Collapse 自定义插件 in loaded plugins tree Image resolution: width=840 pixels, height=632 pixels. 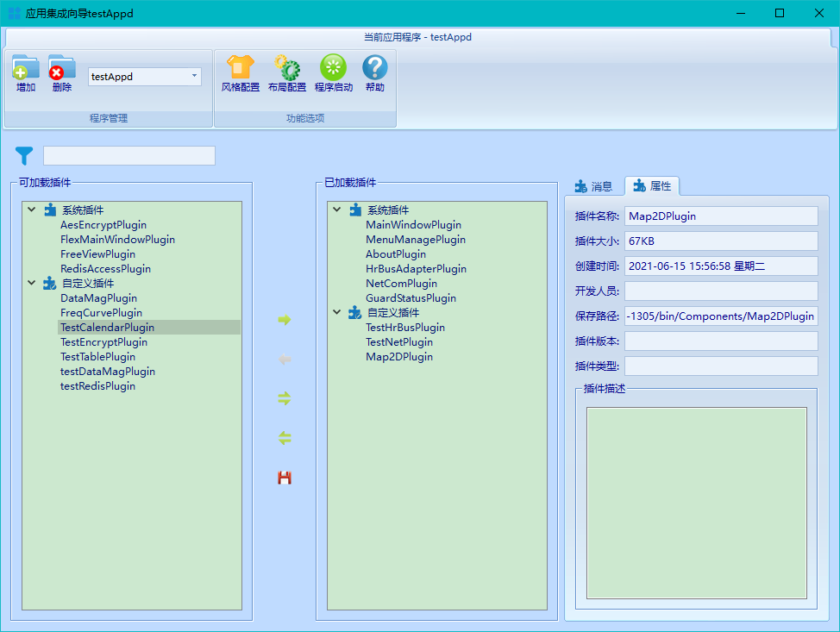337,312
